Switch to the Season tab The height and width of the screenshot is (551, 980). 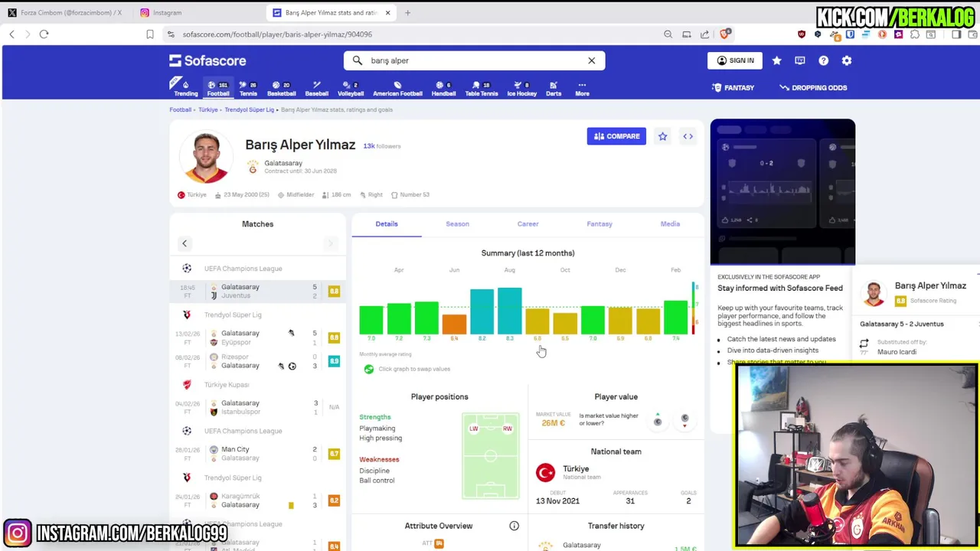tap(457, 224)
